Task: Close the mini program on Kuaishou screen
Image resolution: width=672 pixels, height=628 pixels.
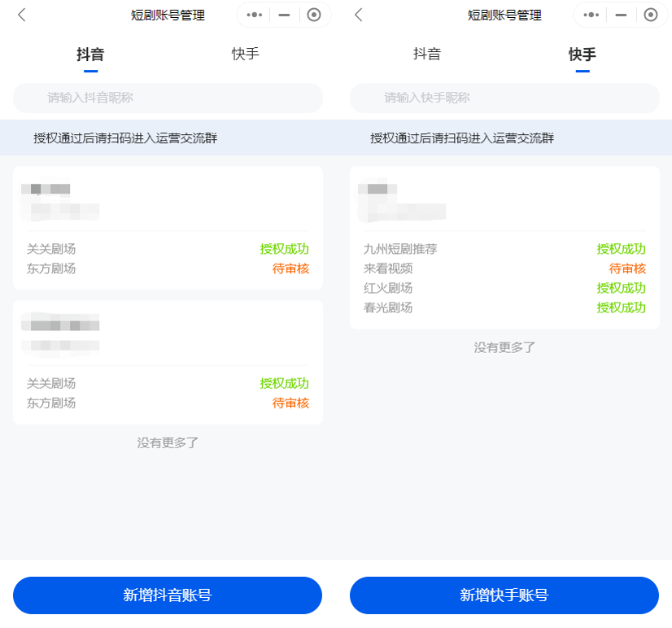Action: (651, 15)
